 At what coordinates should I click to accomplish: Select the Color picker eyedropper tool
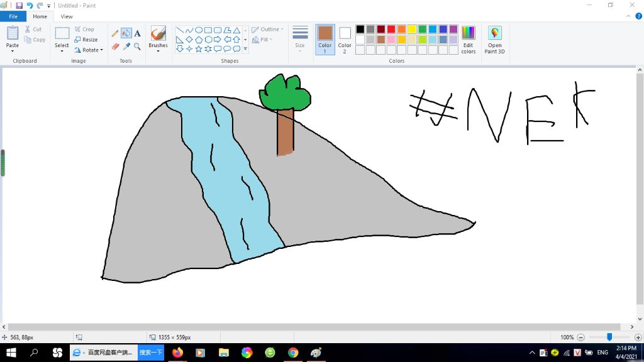point(126,47)
